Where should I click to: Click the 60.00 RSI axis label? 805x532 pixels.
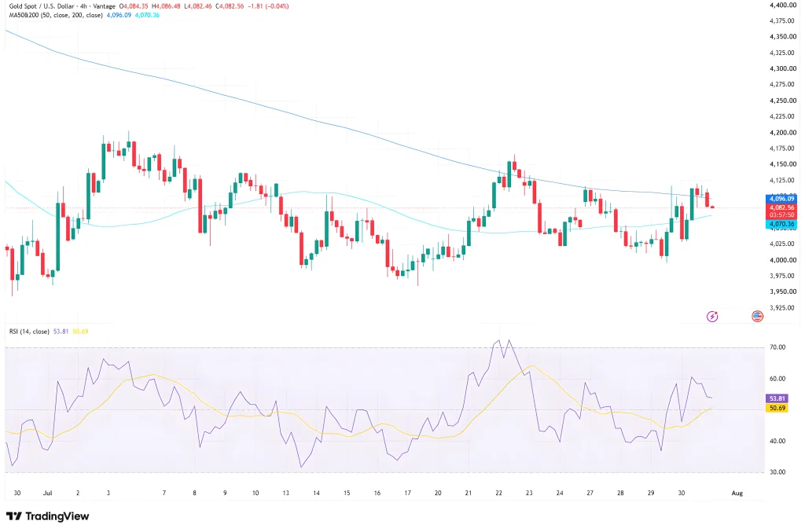coord(777,379)
